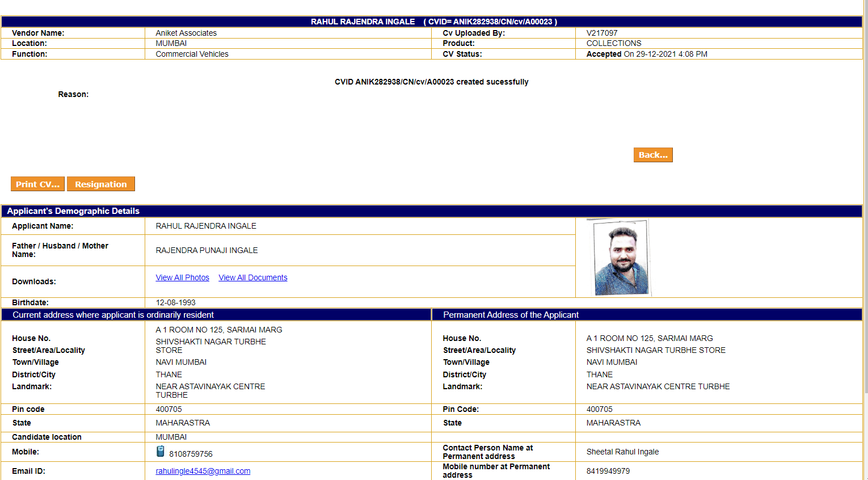Screen dimensions: 868x480
Task: Click the CVID created successfully message
Action: click(431, 82)
